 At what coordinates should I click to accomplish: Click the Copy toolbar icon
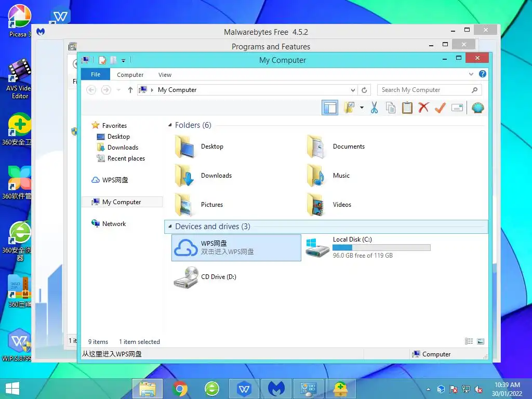[391, 108]
